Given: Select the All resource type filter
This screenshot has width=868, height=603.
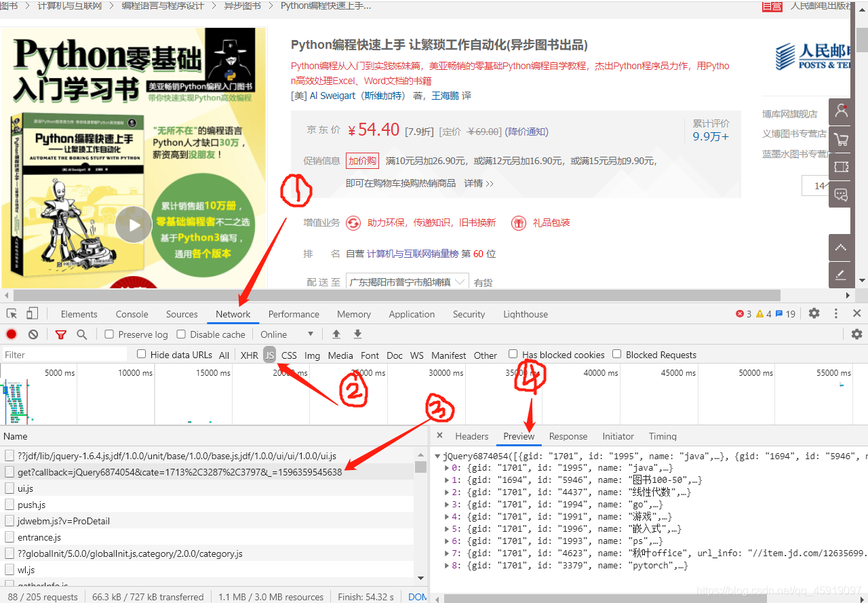Looking at the screenshot, I should point(224,355).
